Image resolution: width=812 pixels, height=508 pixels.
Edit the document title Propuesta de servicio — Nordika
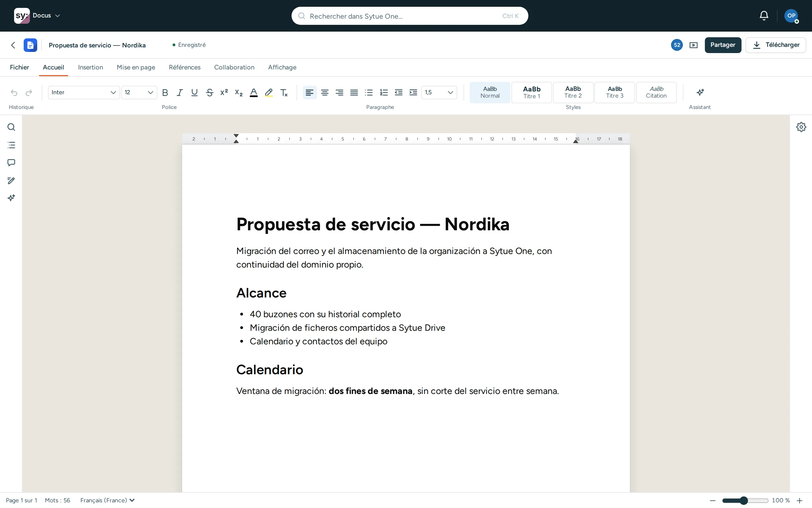[97, 45]
